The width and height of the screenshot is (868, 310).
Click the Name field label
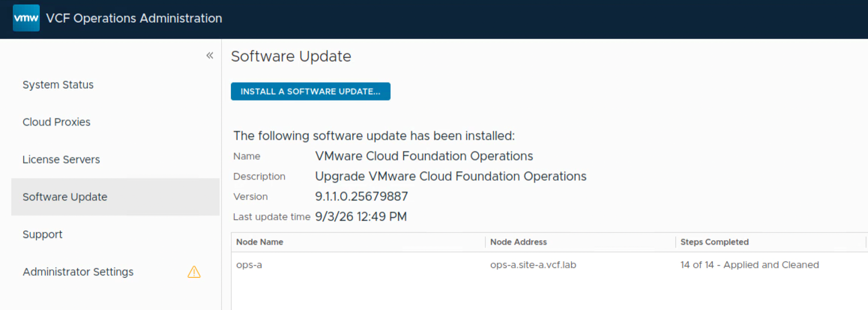pos(246,156)
